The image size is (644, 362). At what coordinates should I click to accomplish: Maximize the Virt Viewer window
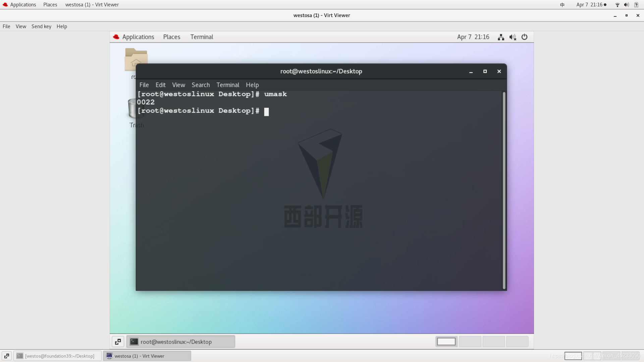(626, 15)
